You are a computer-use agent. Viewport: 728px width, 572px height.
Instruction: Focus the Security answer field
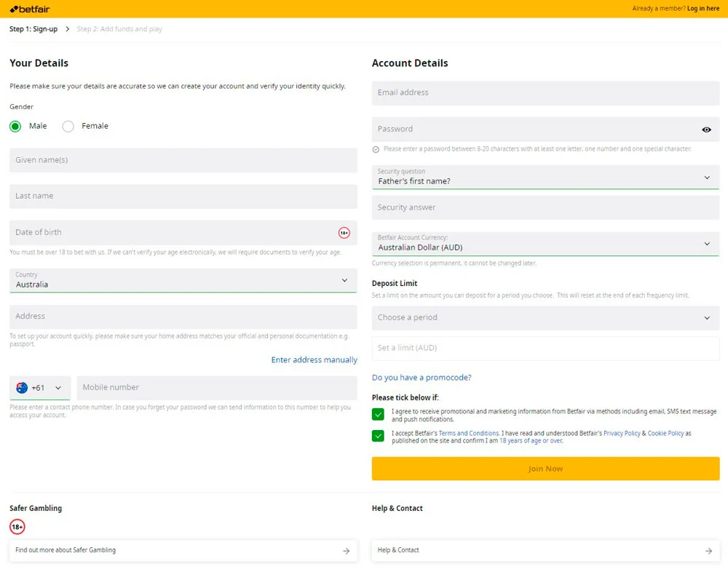545,207
